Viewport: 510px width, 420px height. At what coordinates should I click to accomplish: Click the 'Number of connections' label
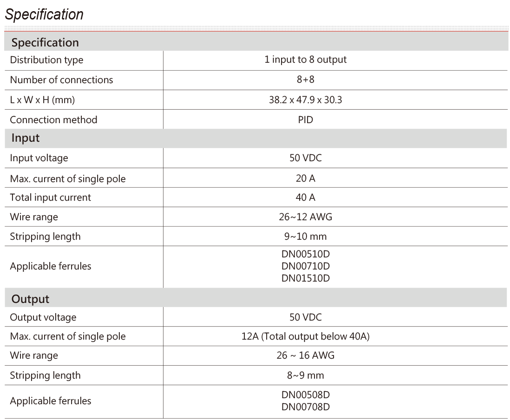pyautogui.click(x=61, y=80)
